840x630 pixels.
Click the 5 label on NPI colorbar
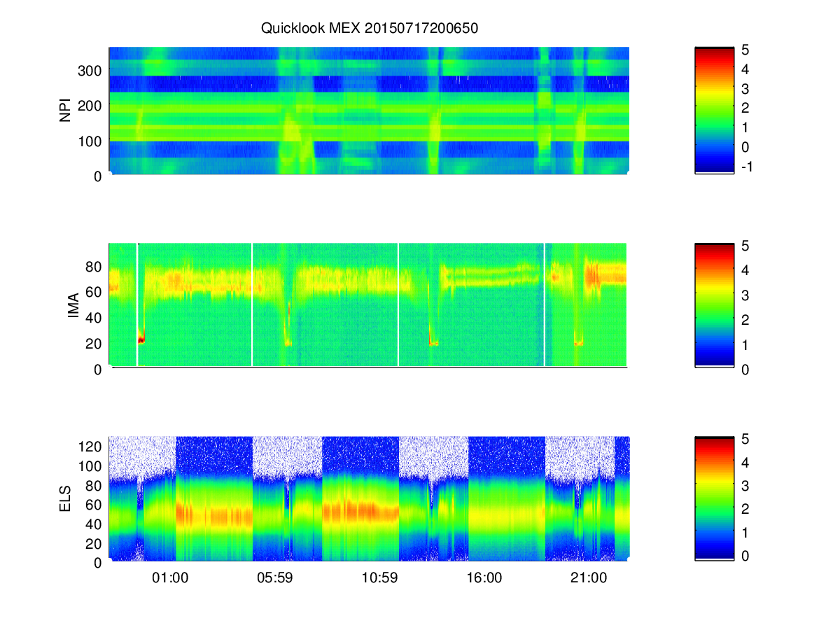point(745,50)
